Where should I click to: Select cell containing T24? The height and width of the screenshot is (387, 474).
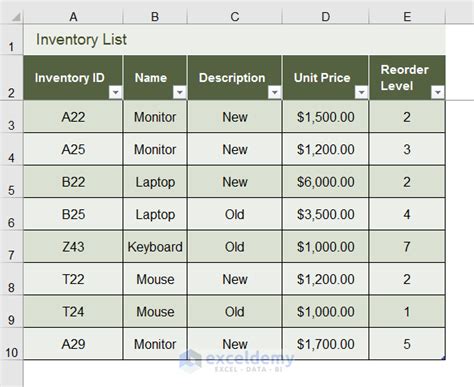point(73,311)
